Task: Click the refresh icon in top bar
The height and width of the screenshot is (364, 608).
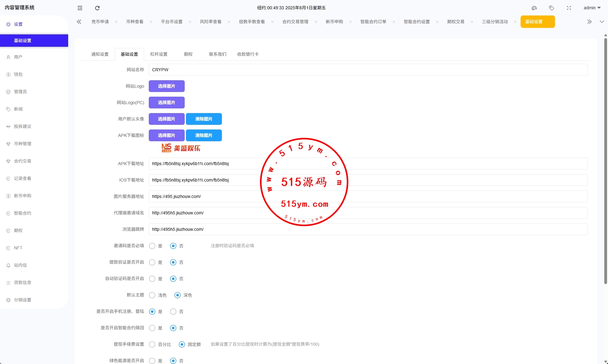Action: (x=97, y=8)
